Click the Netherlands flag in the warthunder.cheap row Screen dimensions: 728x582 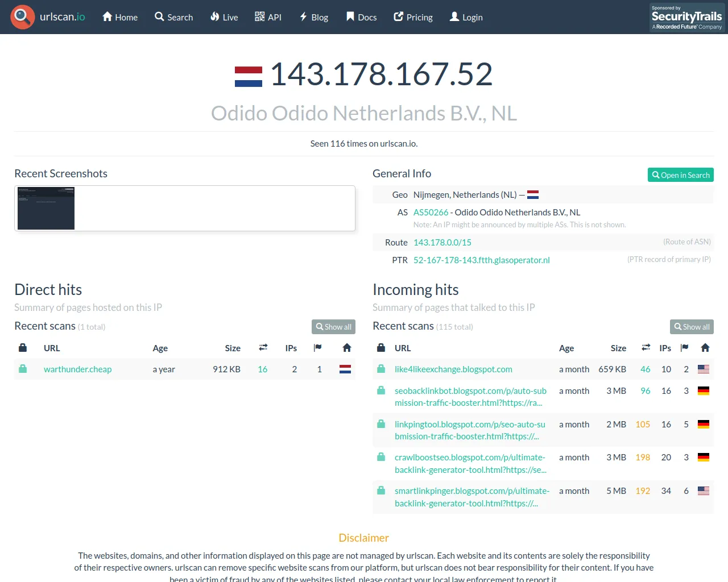(345, 369)
